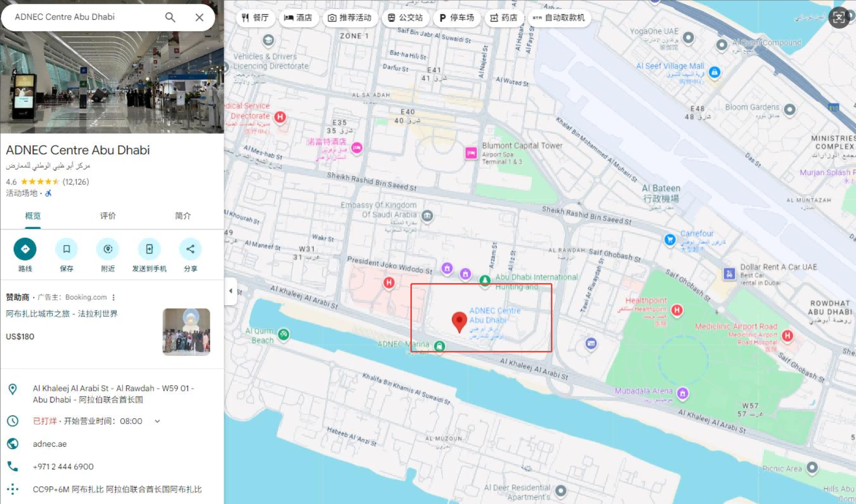The height and width of the screenshot is (504, 856).
Task: Click the Share (分享) icon
Action: pyautogui.click(x=190, y=249)
